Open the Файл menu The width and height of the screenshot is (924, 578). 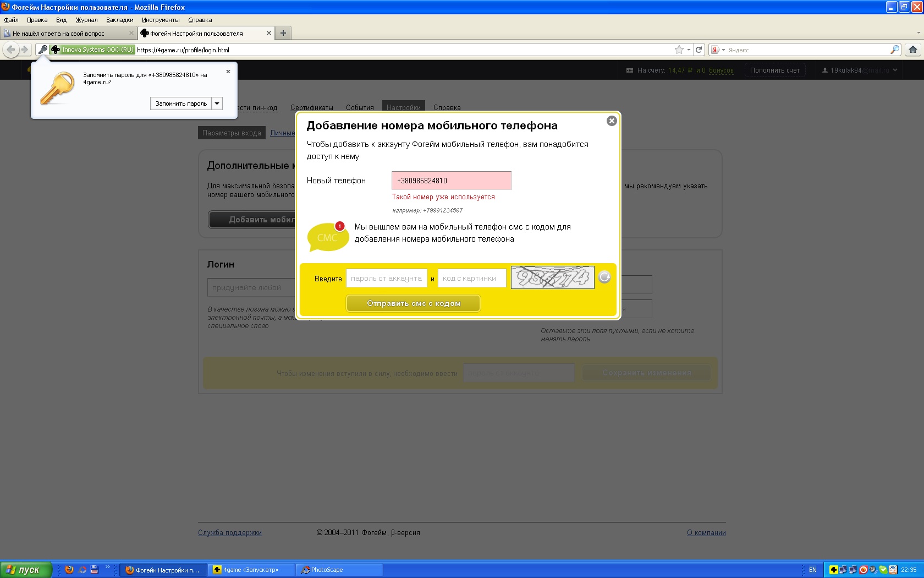11,20
